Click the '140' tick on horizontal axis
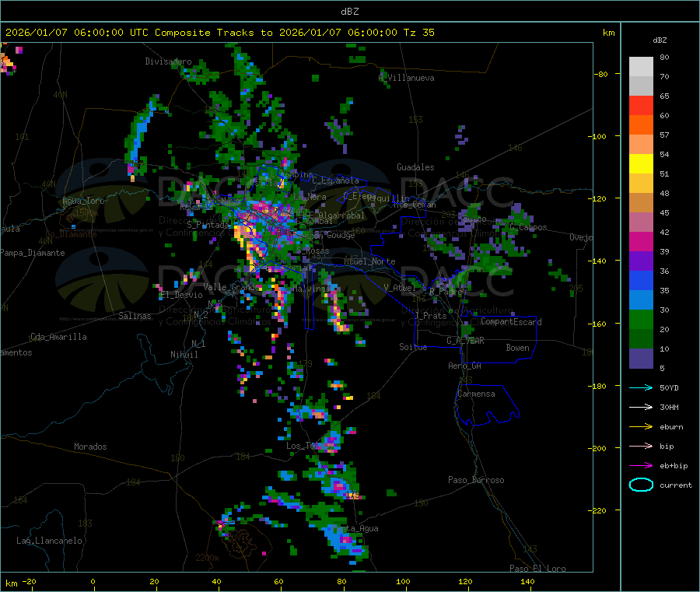700x592 pixels. click(527, 581)
